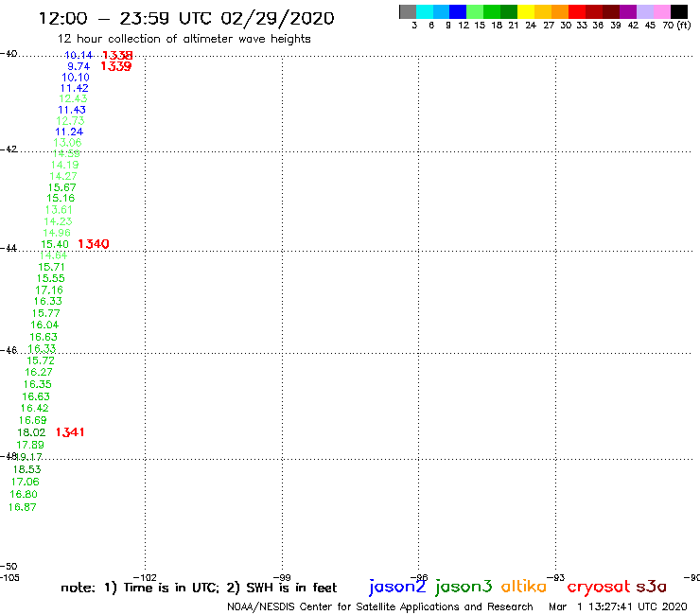Select the wave height value 14.27
The image size is (700, 615).
click(x=63, y=176)
